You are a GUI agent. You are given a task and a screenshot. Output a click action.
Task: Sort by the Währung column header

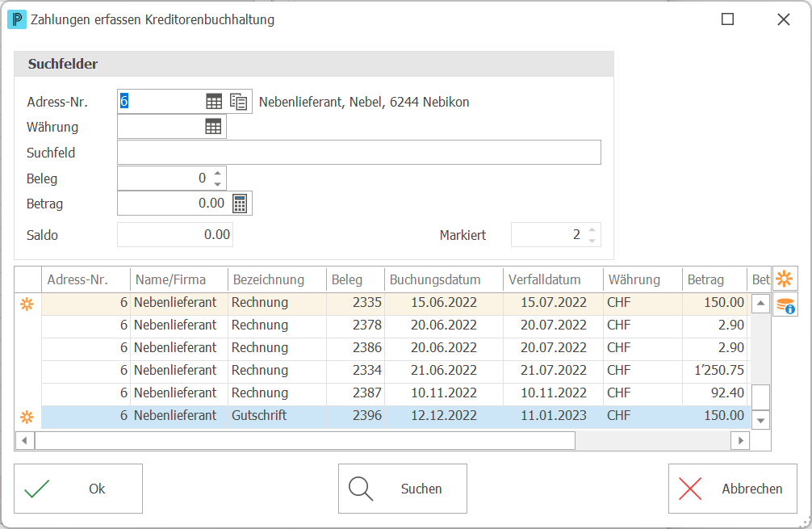[x=642, y=279]
